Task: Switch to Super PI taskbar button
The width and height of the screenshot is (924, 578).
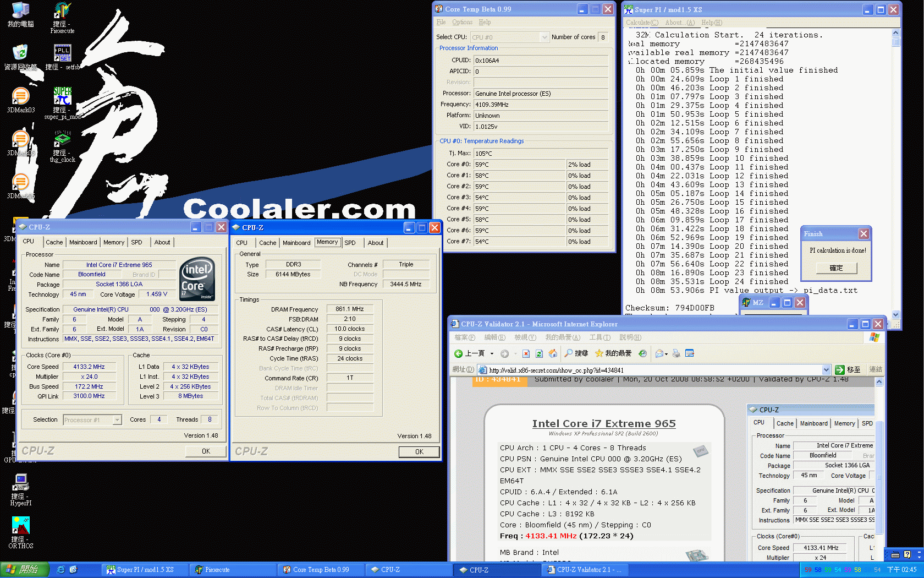Action: [144, 570]
